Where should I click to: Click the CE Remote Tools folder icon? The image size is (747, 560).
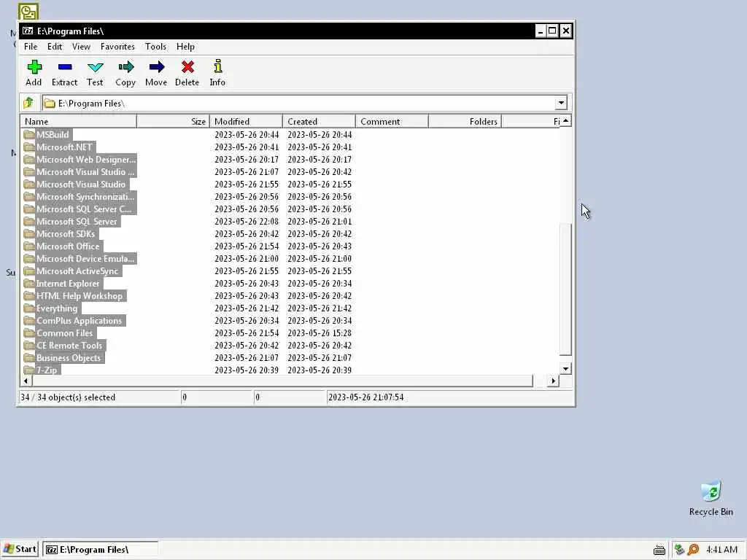point(29,345)
